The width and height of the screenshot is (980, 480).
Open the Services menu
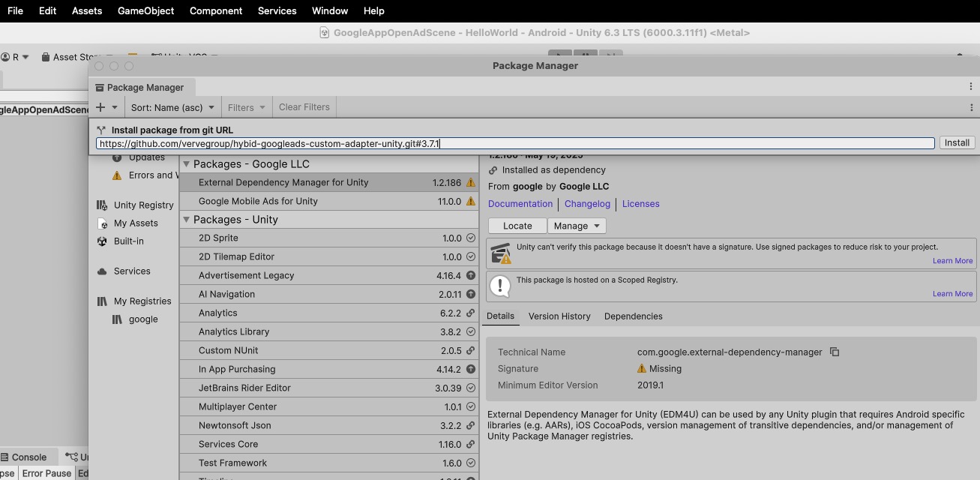pos(277,10)
